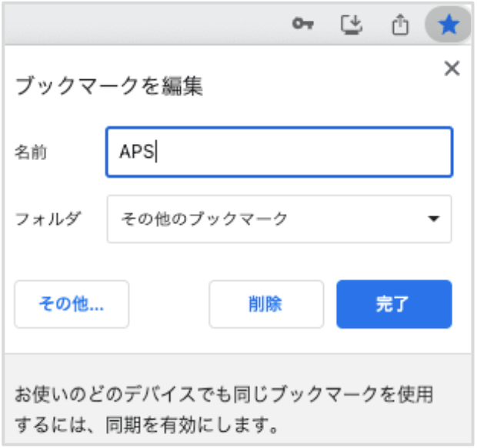
Task: Click the フォルダ label
Action: 48,219
